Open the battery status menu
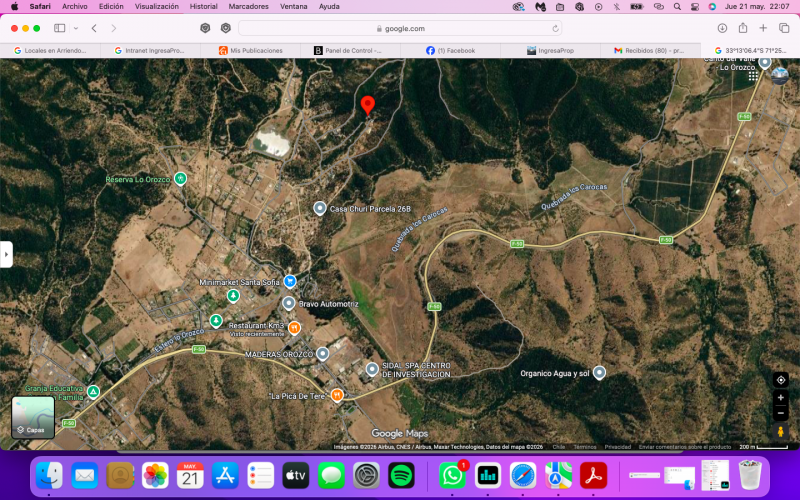Viewport: 800px width, 500px height. pos(637,7)
